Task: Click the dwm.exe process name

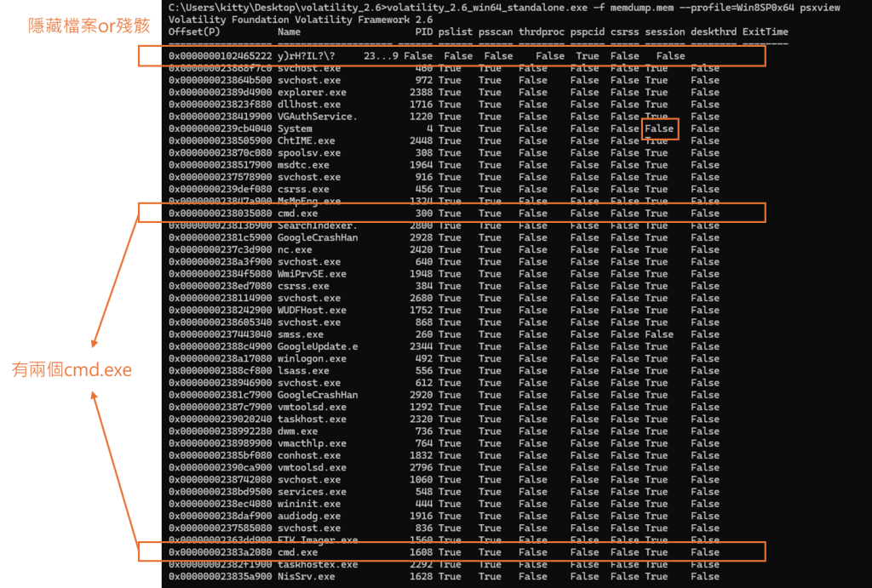Action: coord(297,431)
